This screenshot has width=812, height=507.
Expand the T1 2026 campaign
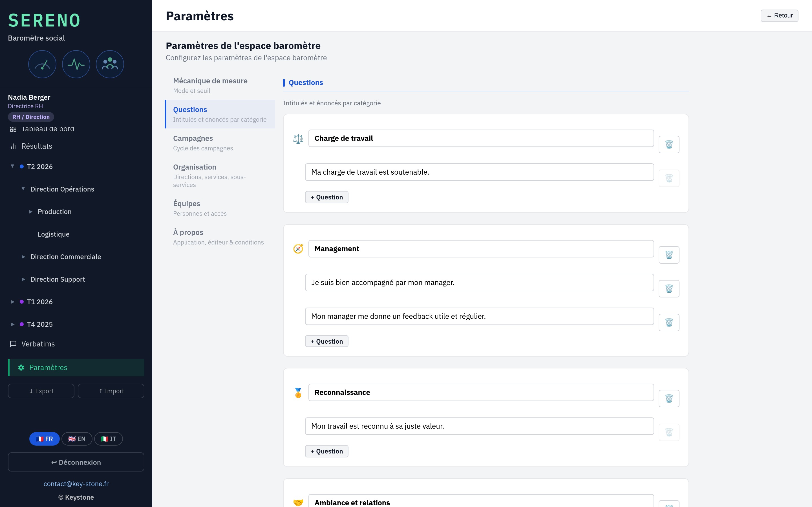click(x=12, y=302)
